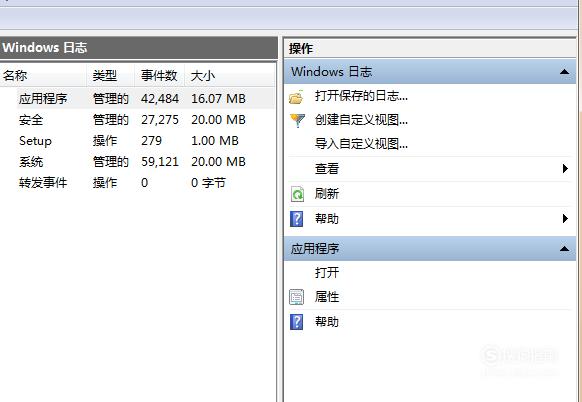Click 帮助 under 应用程序 actions
This screenshot has height=402, width=582.
[327, 321]
